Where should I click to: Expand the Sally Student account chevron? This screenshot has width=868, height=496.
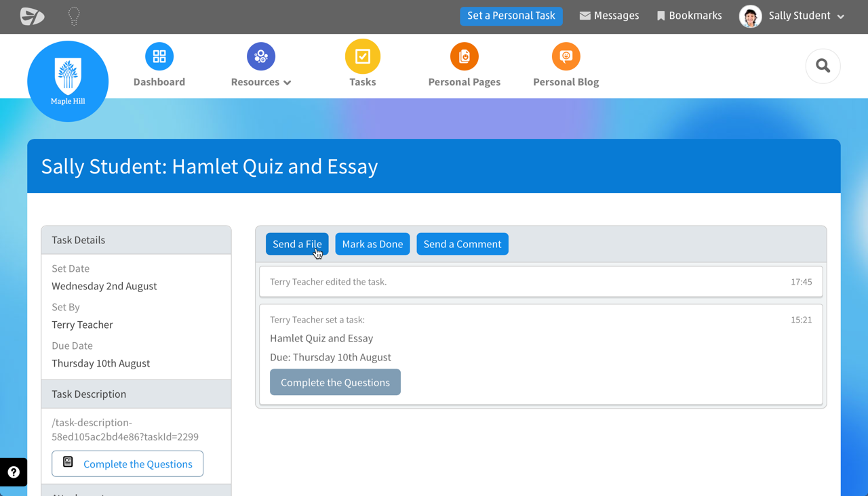[x=841, y=16]
